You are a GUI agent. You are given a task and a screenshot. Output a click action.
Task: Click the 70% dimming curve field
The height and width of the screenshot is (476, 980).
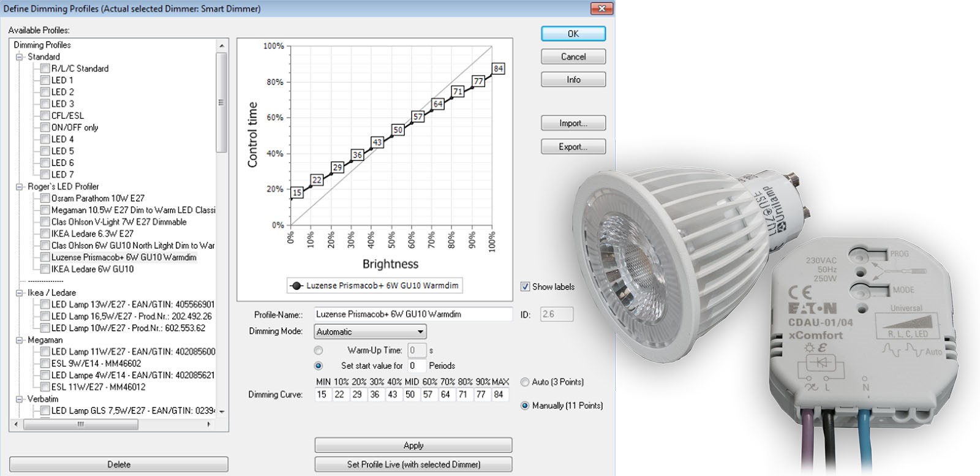pos(447,395)
